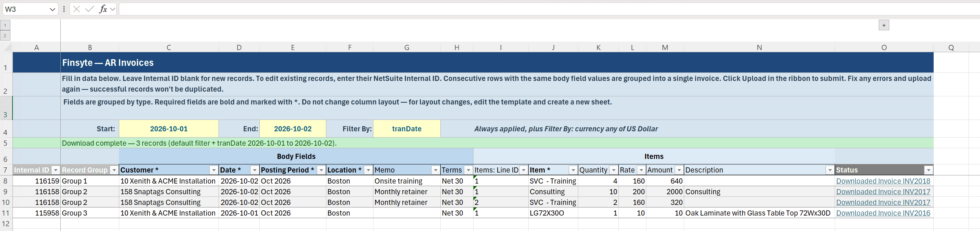Screen dimensions: 980x231
Task: Click the formula bar input area
Action: 549,9
